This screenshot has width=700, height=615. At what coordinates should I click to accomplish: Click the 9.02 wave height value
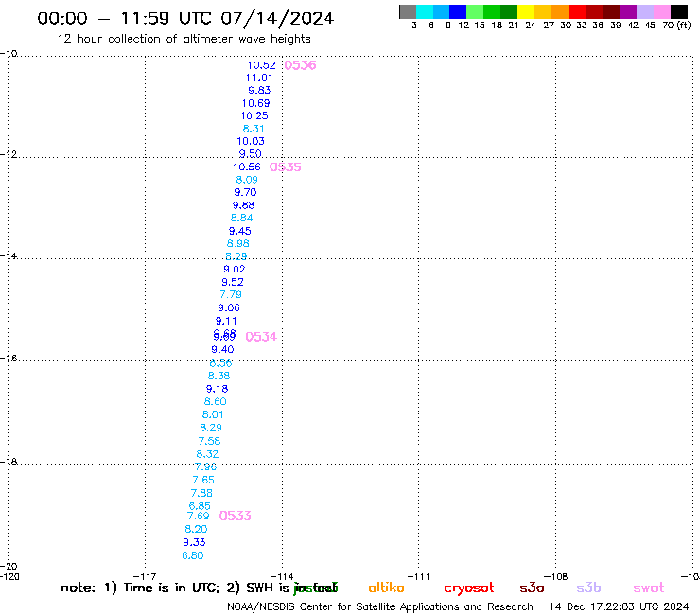click(x=235, y=269)
